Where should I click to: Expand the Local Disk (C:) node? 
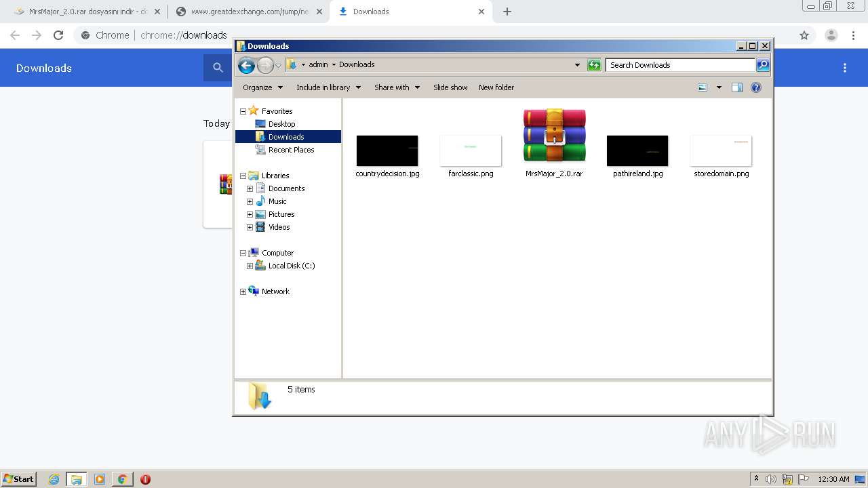tap(250, 266)
